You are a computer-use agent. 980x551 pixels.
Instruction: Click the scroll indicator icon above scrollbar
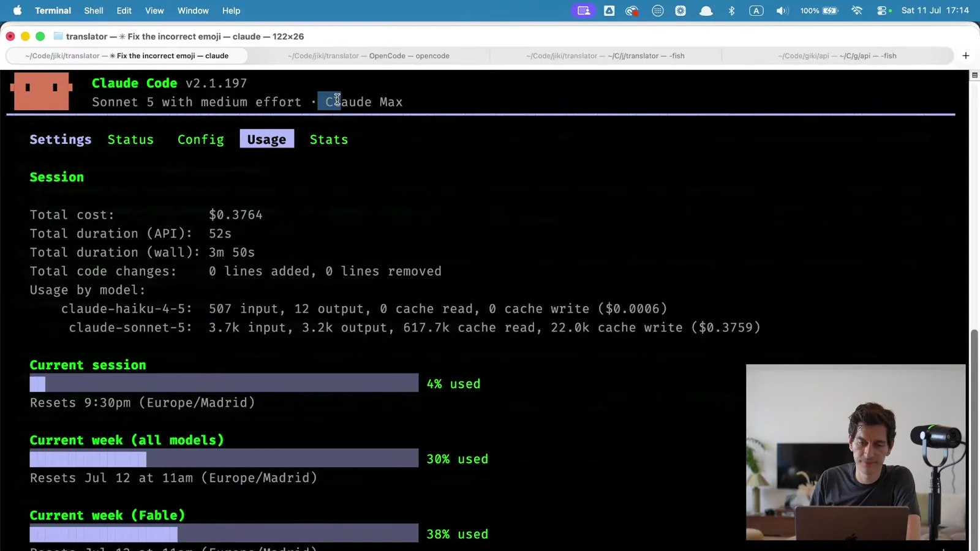click(x=974, y=75)
